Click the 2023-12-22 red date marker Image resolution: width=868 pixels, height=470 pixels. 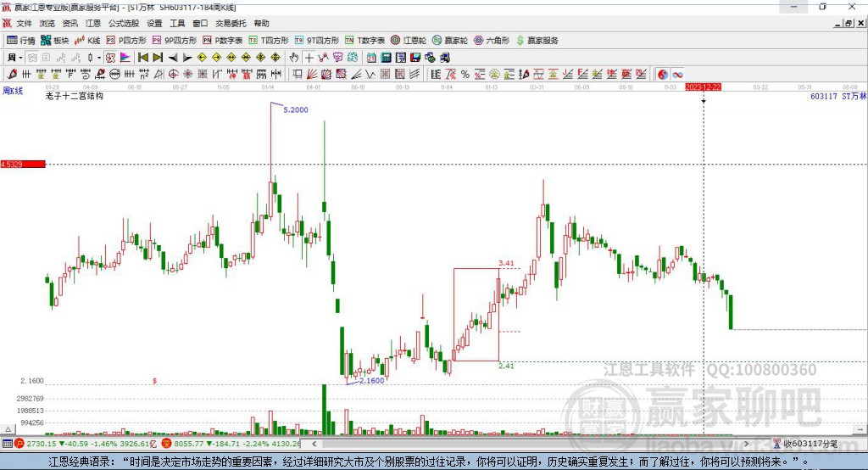[x=703, y=87]
